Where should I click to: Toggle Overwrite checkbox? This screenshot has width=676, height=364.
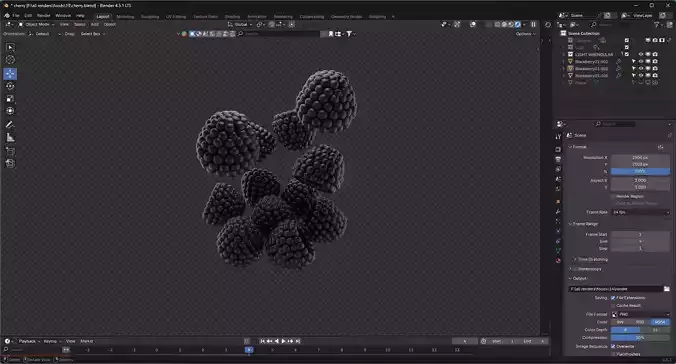pos(613,346)
